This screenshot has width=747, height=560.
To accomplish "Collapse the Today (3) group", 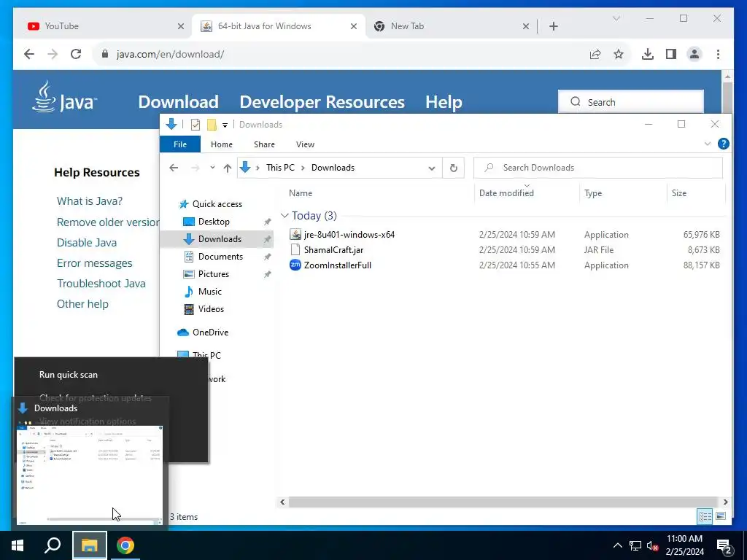I will click(285, 215).
